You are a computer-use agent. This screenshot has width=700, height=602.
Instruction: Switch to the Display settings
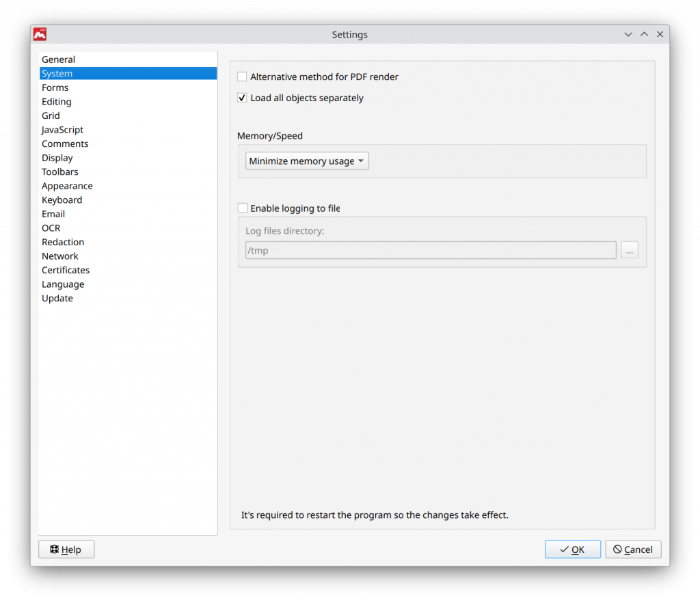pos(57,158)
